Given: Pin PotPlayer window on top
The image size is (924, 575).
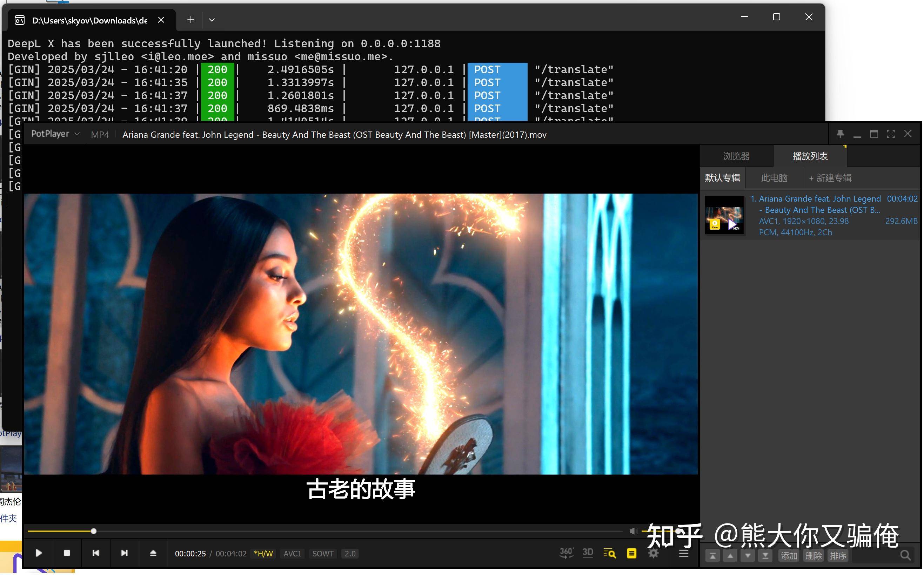Looking at the screenshot, I should pos(840,134).
